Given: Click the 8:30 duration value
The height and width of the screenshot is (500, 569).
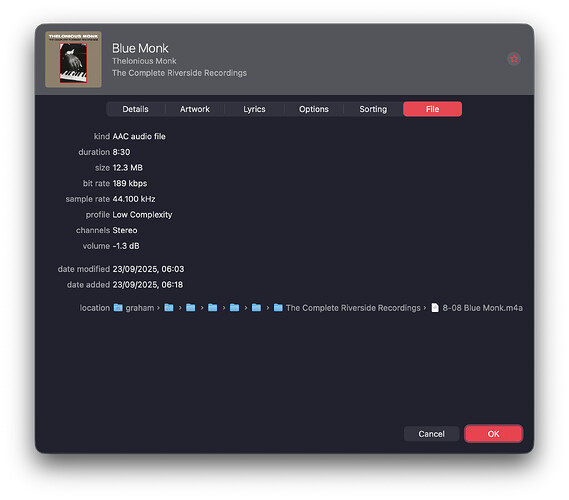Looking at the screenshot, I should [121, 152].
